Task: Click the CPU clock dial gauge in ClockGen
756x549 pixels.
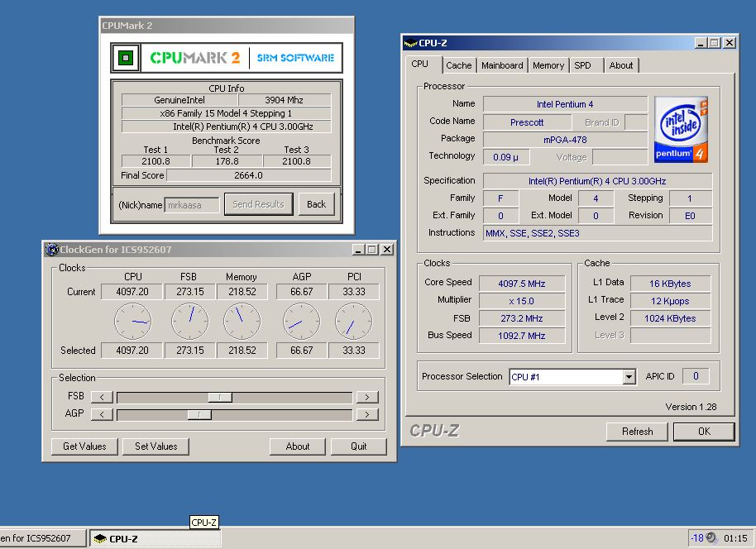Action: pos(132,321)
